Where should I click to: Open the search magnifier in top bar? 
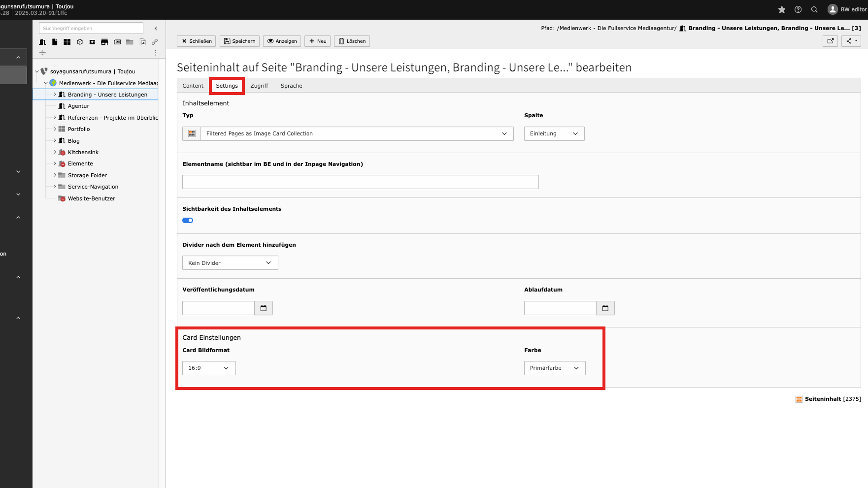(814, 9)
